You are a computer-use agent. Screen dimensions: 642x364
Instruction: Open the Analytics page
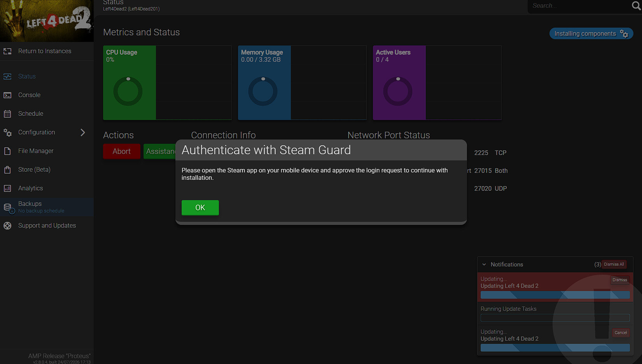tap(30, 188)
